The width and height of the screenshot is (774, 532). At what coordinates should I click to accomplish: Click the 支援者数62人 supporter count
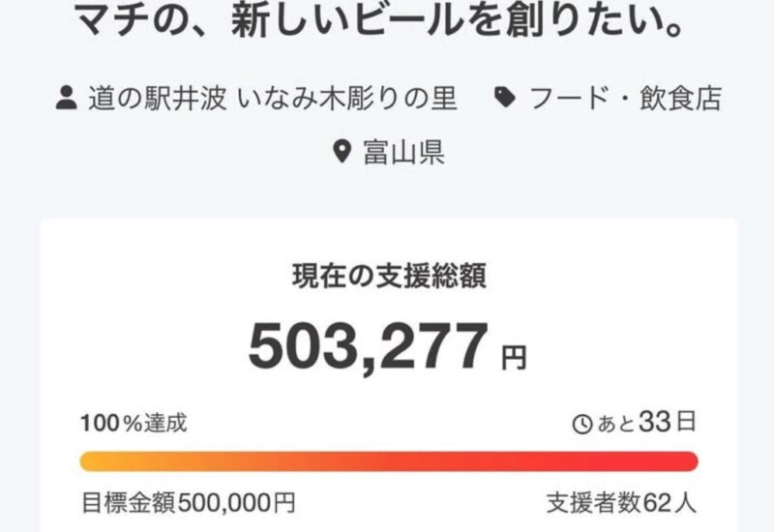(621, 503)
